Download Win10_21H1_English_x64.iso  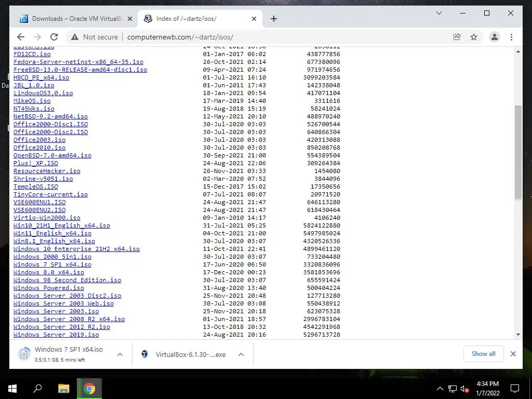pos(62,226)
